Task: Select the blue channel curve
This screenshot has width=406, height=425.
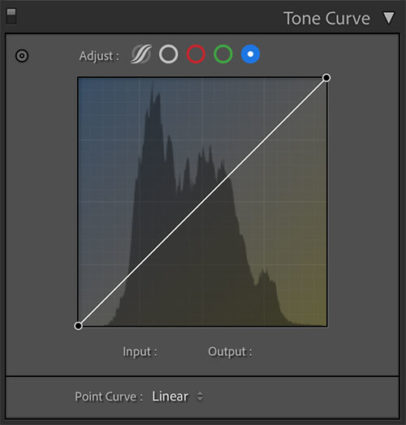Action: pyautogui.click(x=250, y=54)
